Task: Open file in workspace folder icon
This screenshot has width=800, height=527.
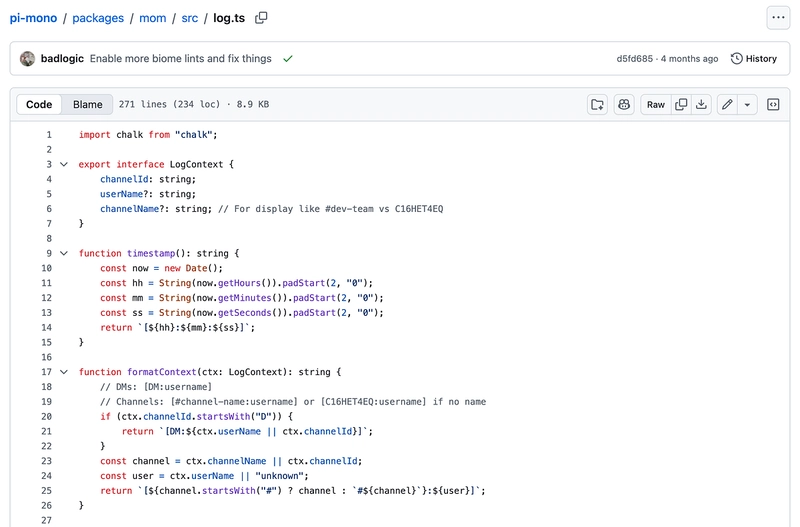Action: click(x=597, y=104)
